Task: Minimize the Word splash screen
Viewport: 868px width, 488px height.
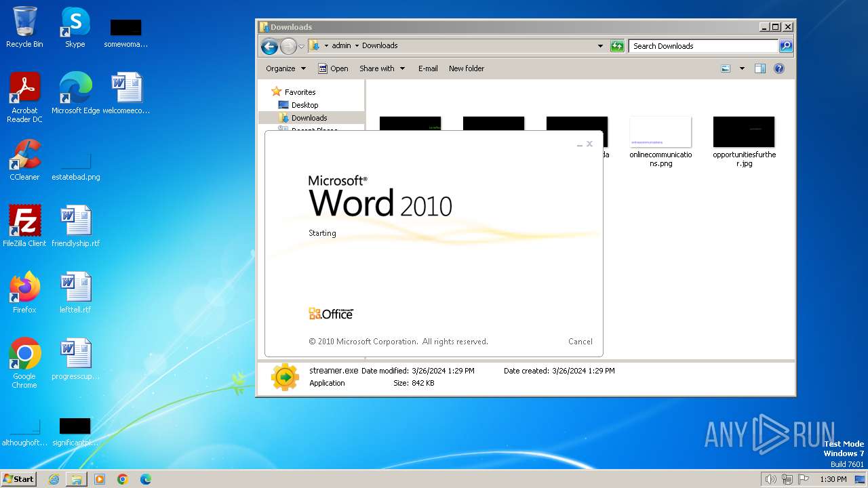Action: coord(580,144)
